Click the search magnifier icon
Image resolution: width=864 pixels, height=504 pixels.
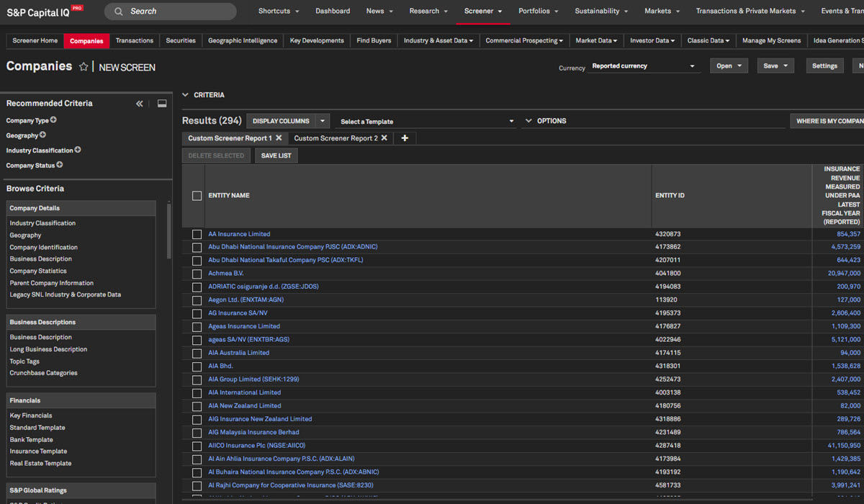(x=118, y=11)
